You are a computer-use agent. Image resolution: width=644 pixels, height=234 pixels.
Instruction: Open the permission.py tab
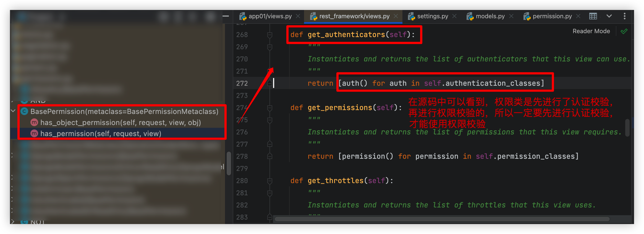(x=552, y=16)
